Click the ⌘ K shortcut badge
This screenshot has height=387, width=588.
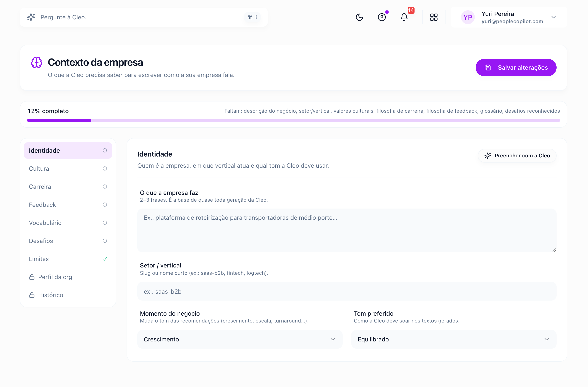(252, 17)
